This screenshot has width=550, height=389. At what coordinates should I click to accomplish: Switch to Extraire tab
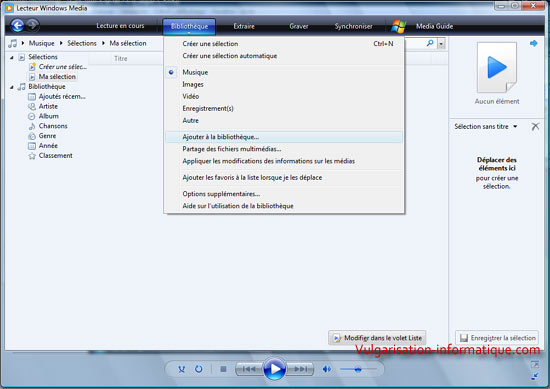point(244,26)
